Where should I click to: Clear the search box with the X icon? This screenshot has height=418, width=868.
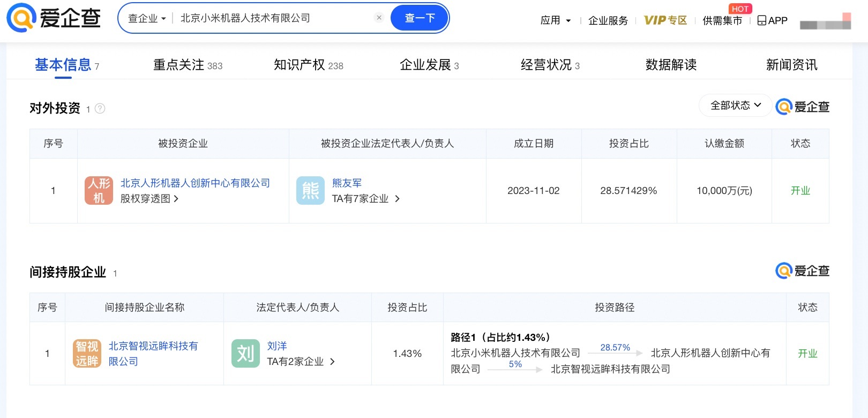(379, 18)
